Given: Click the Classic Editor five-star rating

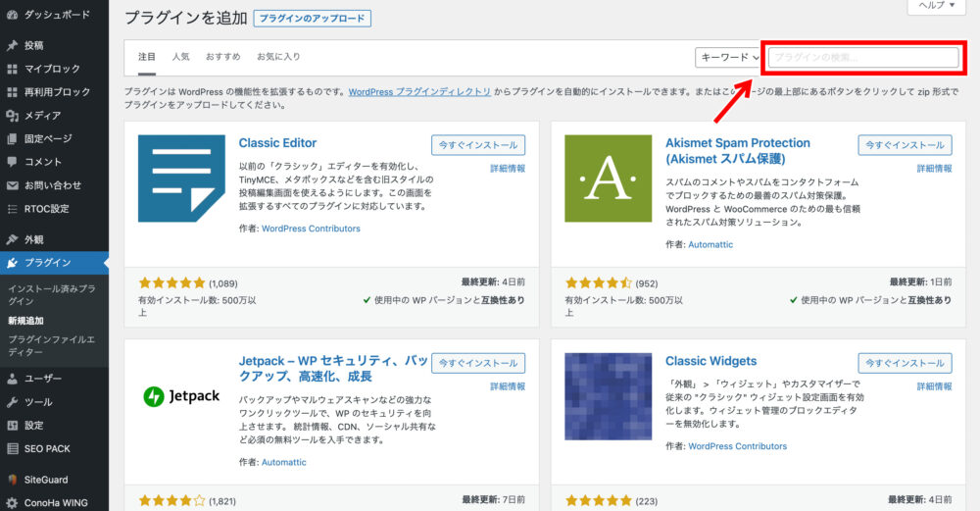Looking at the screenshot, I should point(171,283).
